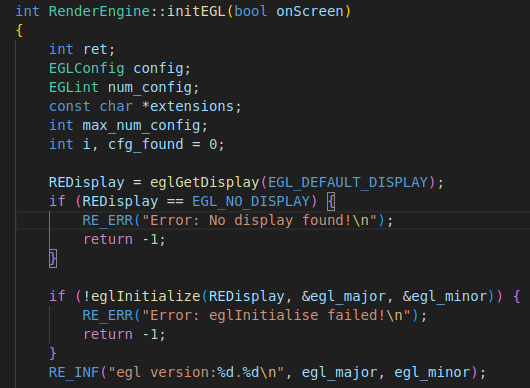Click the num_config variable
The width and height of the screenshot is (530, 388).
150,88
